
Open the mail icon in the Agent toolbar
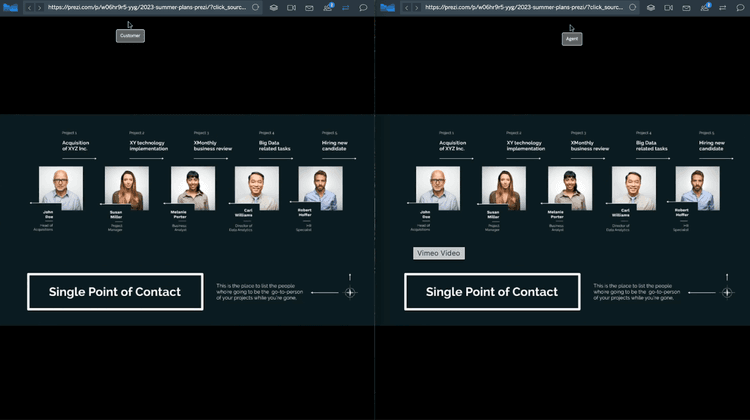click(x=686, y=7)
